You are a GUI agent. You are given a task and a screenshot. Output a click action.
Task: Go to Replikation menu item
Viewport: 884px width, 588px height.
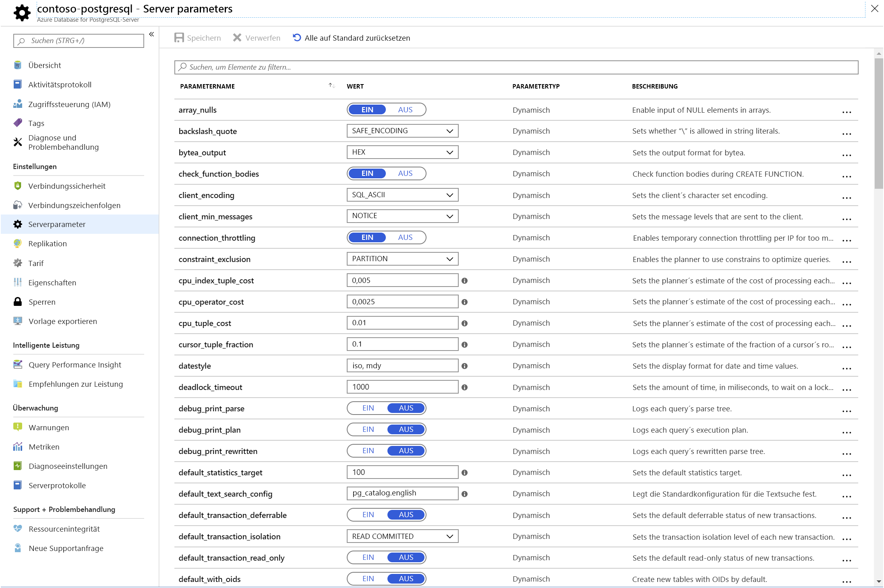point(48,243)
